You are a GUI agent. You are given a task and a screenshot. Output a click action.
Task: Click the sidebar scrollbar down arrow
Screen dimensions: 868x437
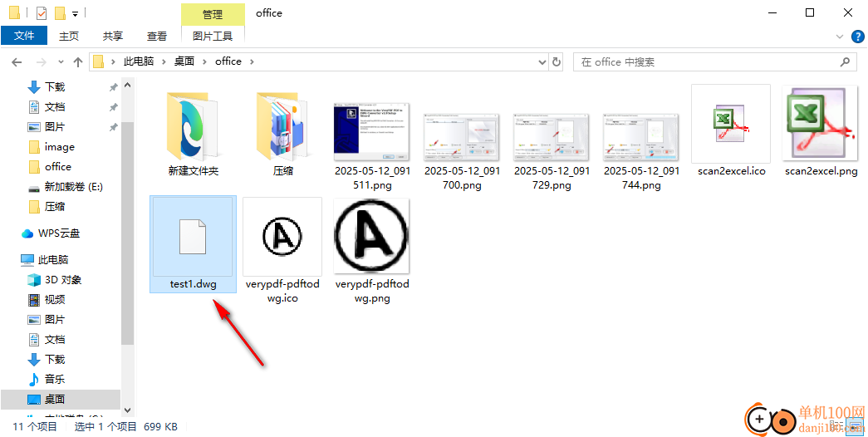coord(127,410)
